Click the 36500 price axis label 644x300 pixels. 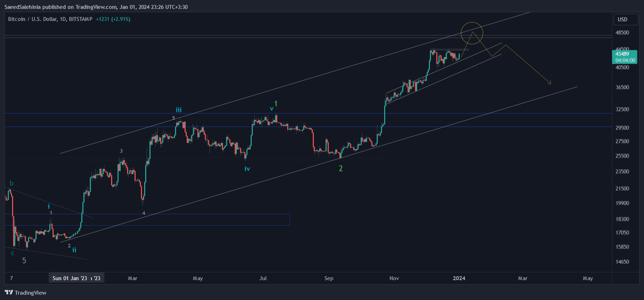coord(622,87)
